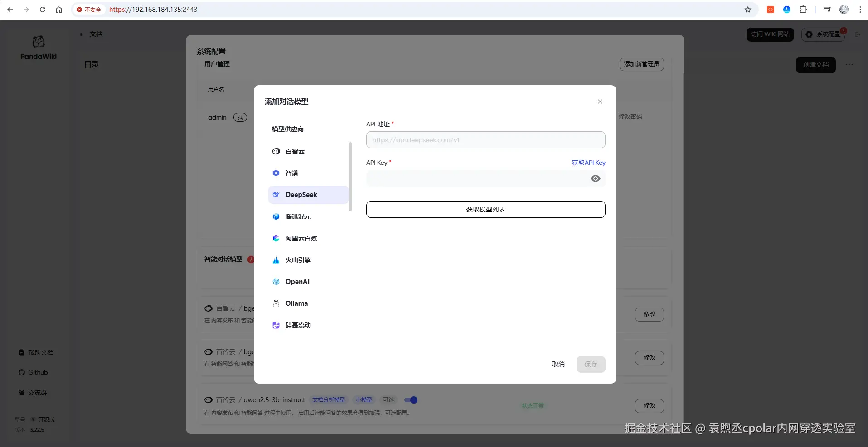Click the 不安全 security indicator
This screenshot has height=447, width=868.
89,10
